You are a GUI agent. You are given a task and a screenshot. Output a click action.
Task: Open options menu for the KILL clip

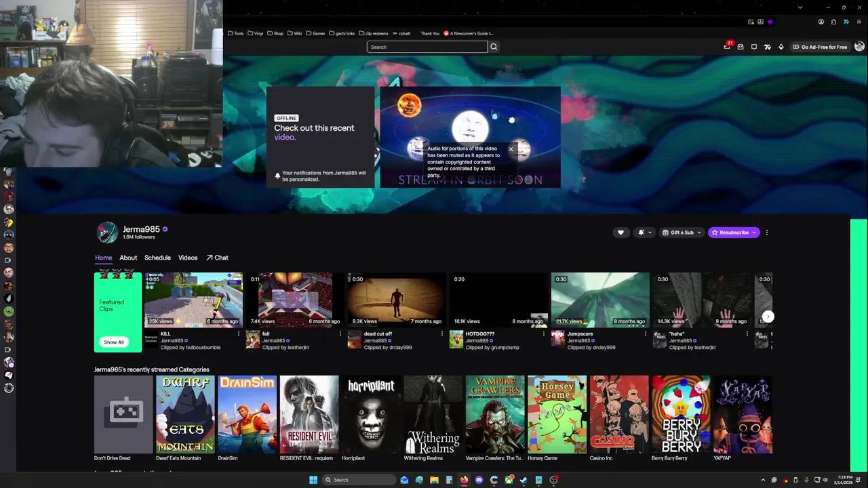click(239, 333)
